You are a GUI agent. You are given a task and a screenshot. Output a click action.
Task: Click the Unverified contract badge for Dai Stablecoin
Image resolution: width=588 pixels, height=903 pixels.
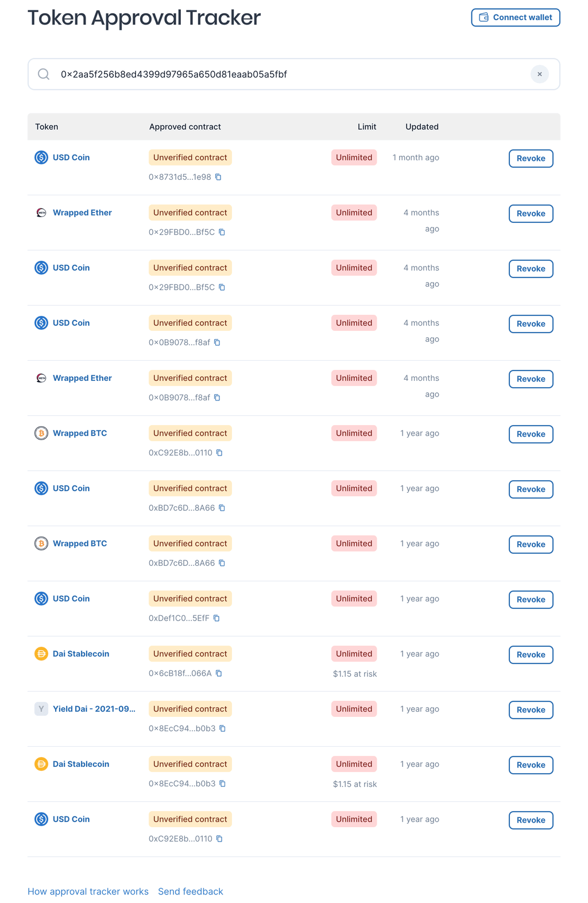[x=190, y=654]
